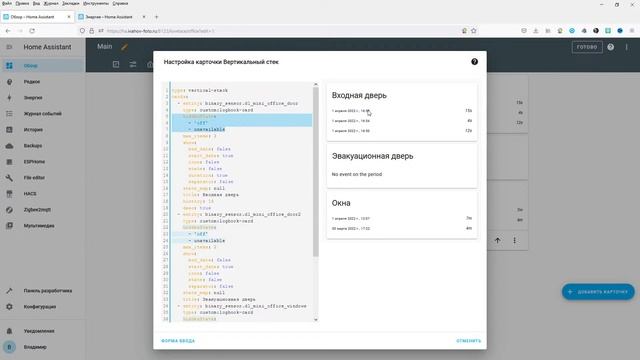Click the ДОБАВИТЬ КАРТОЧКУ button

[x=598, y=292]
